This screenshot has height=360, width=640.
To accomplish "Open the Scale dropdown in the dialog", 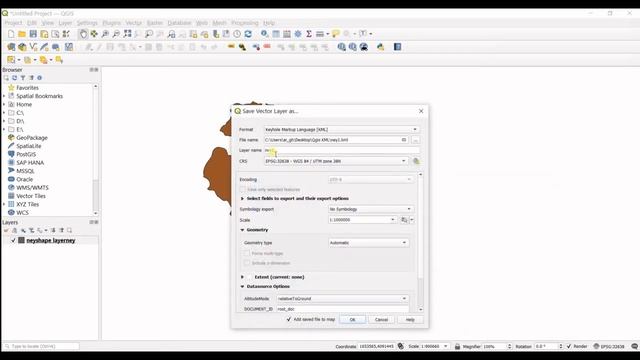I will click(x=362, y=220).
